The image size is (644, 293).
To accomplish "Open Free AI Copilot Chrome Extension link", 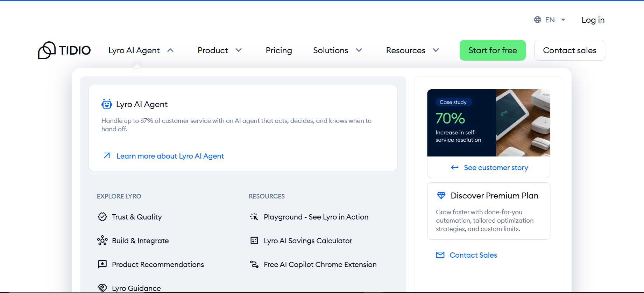I will pos(320,265).
